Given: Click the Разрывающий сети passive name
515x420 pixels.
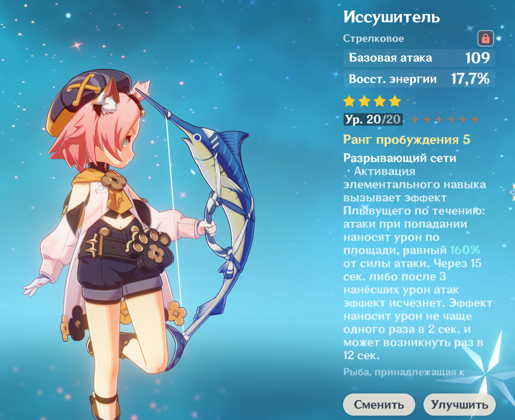Looking at the screenshot, I should 400,158.
